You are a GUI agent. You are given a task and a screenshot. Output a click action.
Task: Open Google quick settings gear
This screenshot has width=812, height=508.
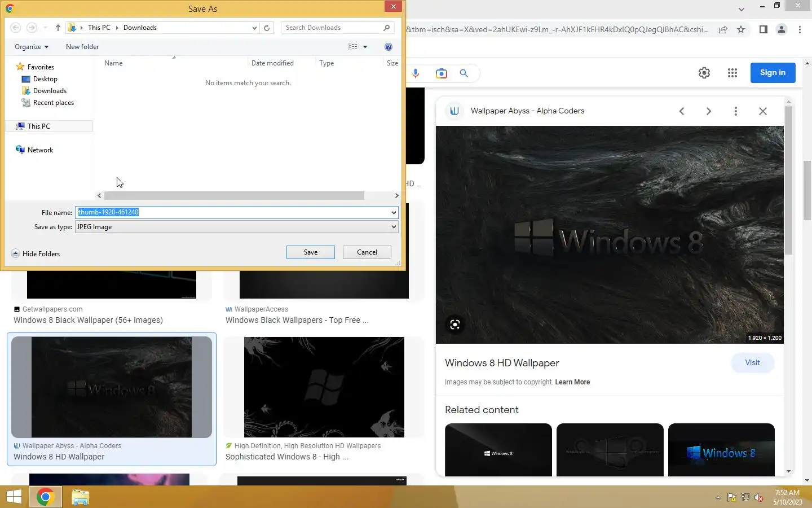point(704,73)
